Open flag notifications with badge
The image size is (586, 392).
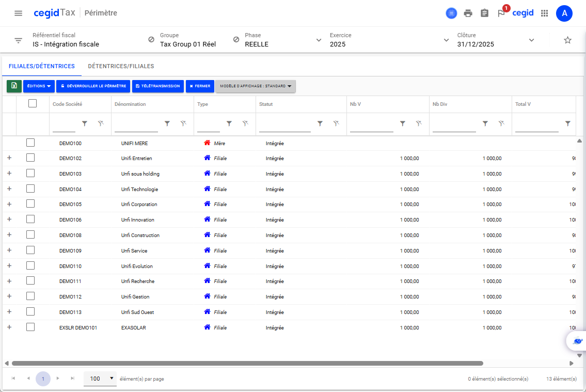[x=501, y=13]
